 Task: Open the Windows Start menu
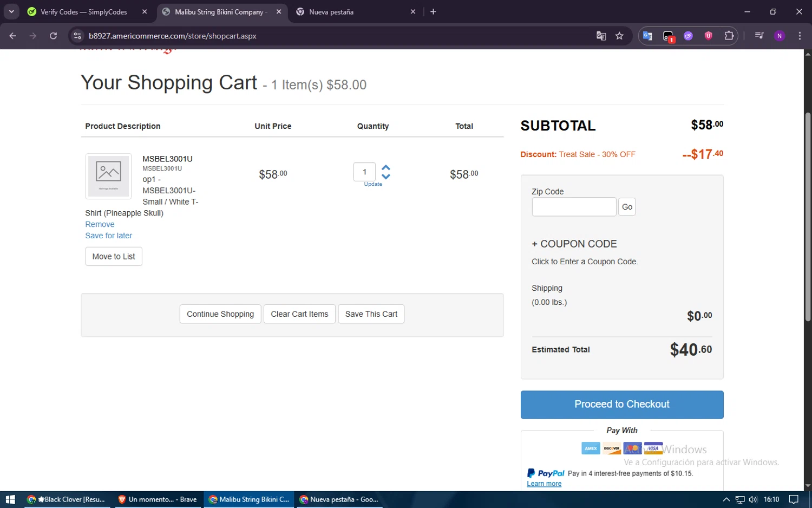coord(10,499)
